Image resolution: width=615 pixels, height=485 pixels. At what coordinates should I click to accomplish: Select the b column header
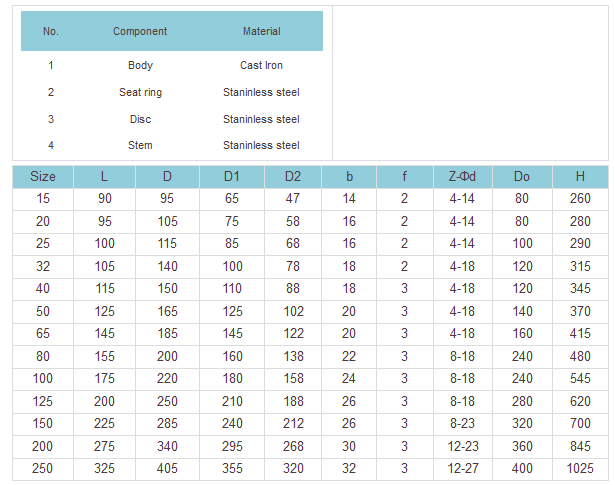[349, 177]
